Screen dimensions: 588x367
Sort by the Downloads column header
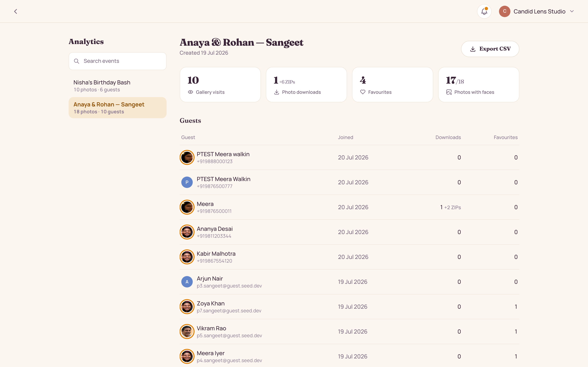[448, 137]
